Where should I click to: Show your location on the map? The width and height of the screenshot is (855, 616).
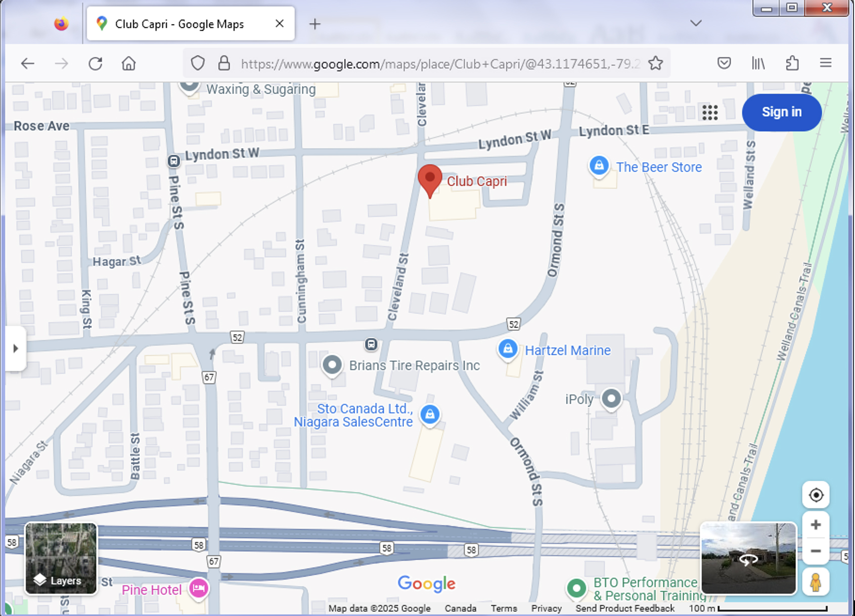(816, 495)
